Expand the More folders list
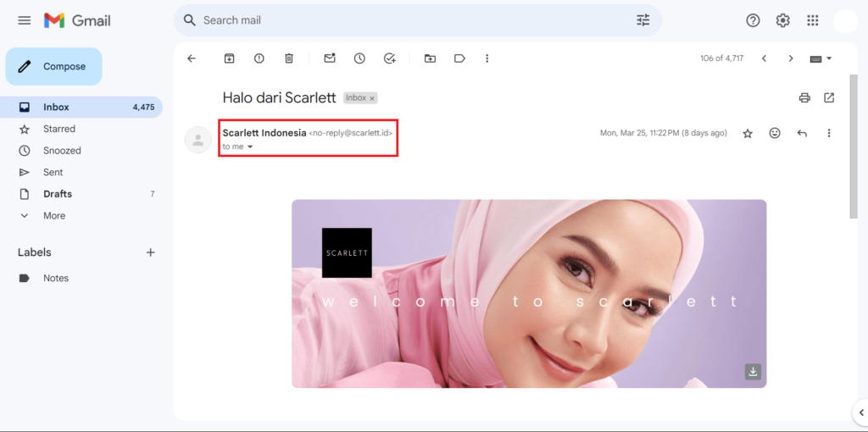This screenshot has width=868, height=432. (x=81, y=216)
